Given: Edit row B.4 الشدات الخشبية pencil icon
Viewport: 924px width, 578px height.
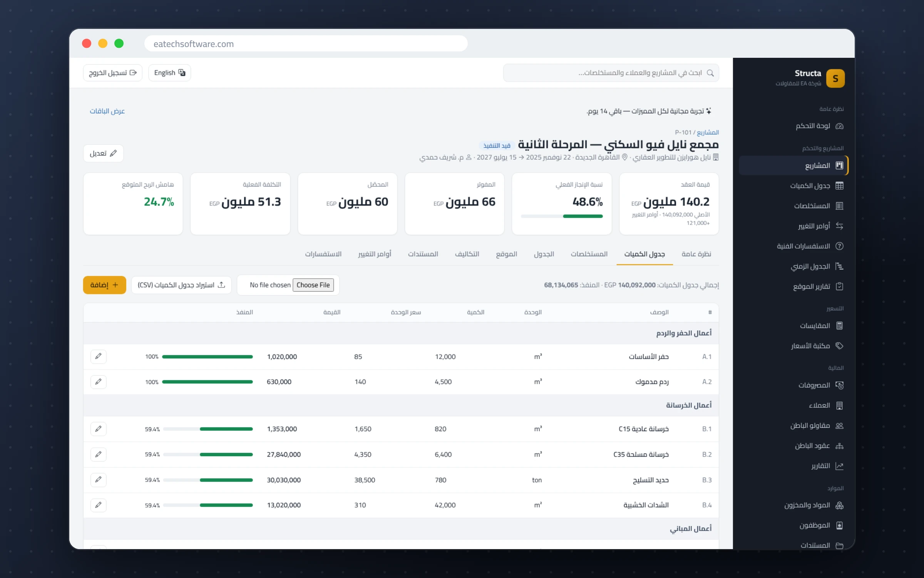Looking at the screenshot, I should [98, 505].
